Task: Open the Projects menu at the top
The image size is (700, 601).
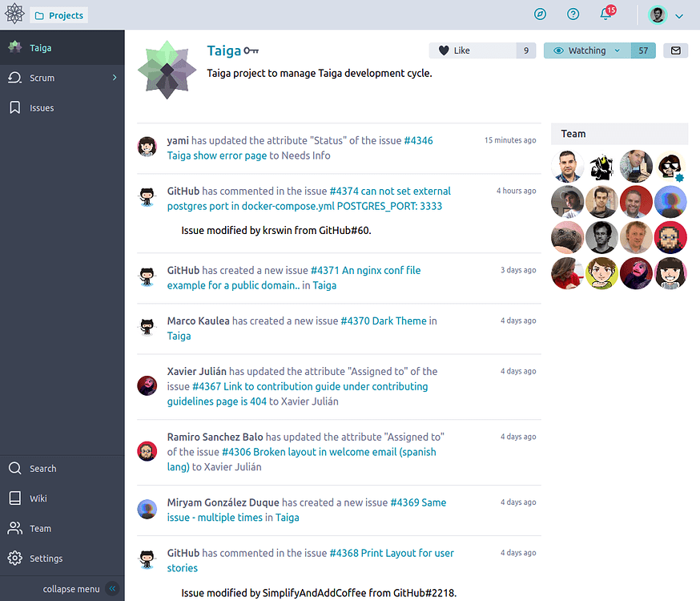Action: (x=58, y=14)
